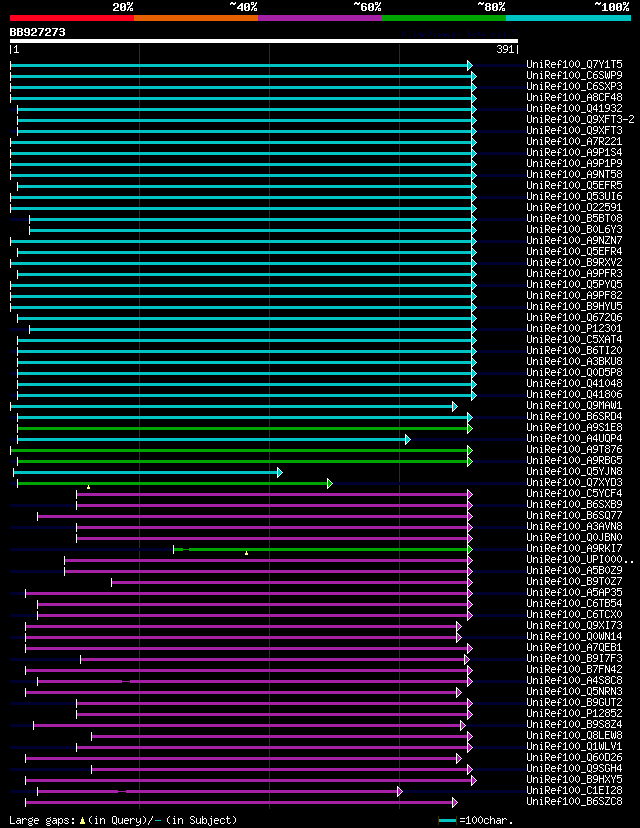Click the UniRef100_B9T0Z7 label
This screenshot has height=828, width=640.
tap(574, 581)
